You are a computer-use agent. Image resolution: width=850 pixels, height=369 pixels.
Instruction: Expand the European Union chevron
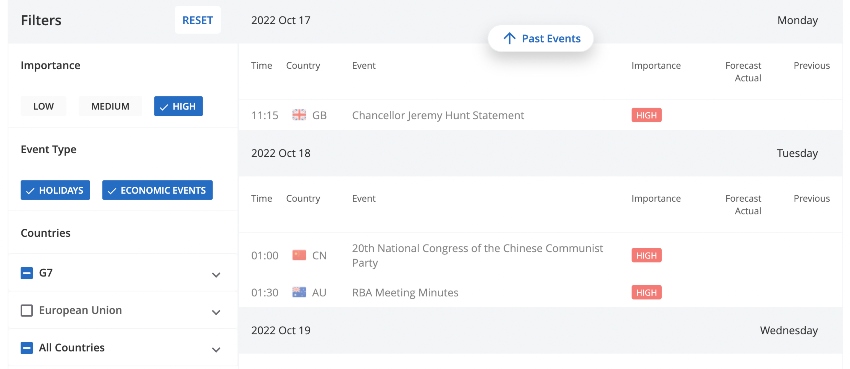point(216,312)
